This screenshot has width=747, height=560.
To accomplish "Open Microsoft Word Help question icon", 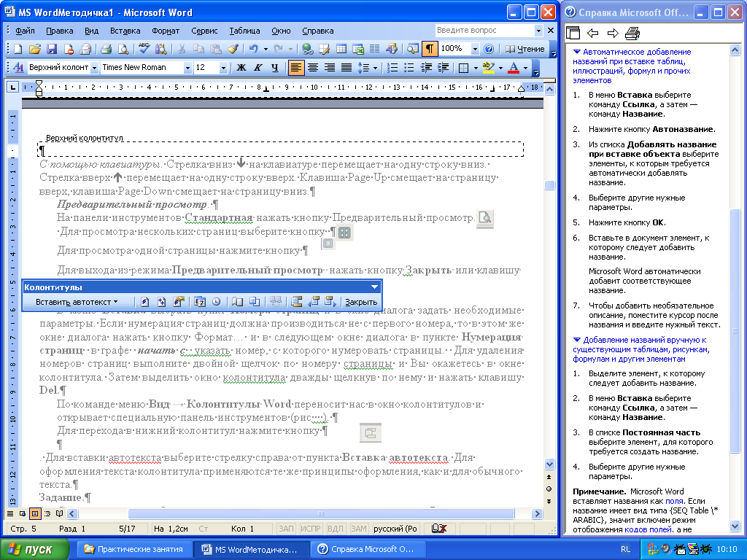I will (x=489, y=49).
